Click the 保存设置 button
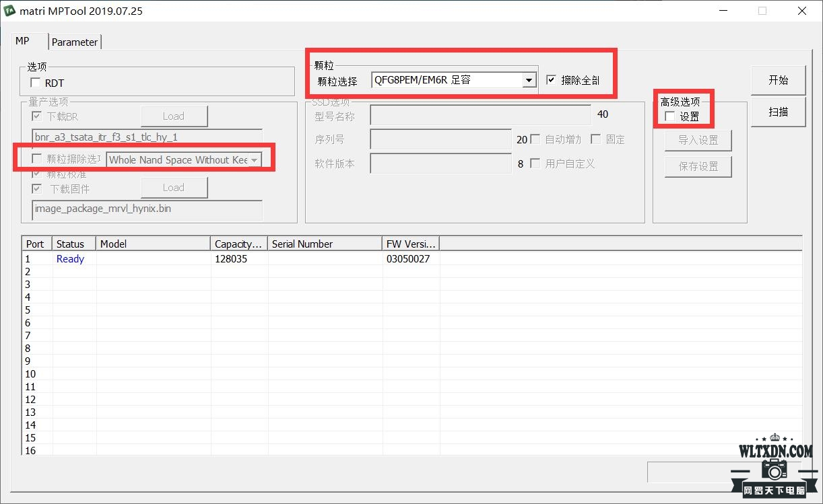Image resolution: width=823 pixels, height=504 pixels. coord(698,166)
